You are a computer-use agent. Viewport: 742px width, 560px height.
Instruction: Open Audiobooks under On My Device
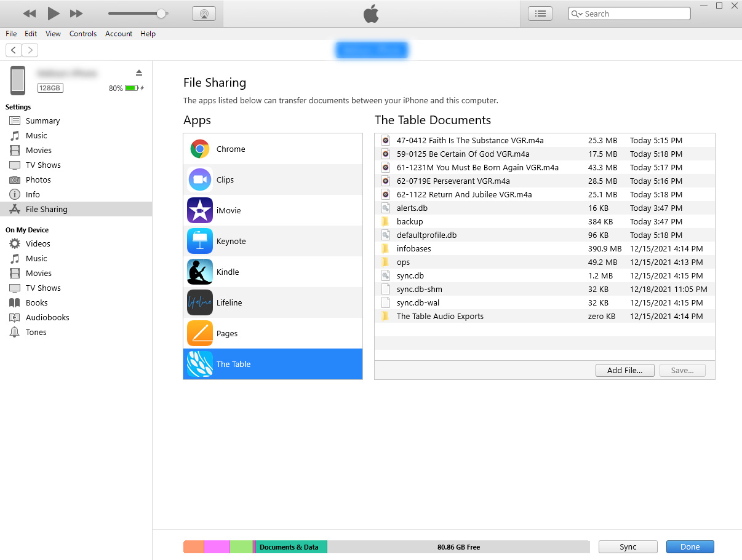(76, 317)
